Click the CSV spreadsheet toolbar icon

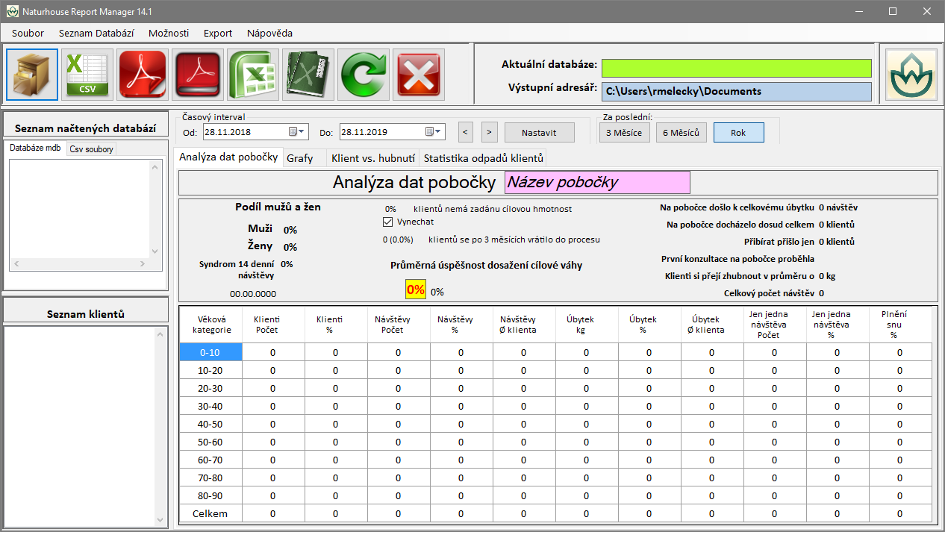coord(87,75)
